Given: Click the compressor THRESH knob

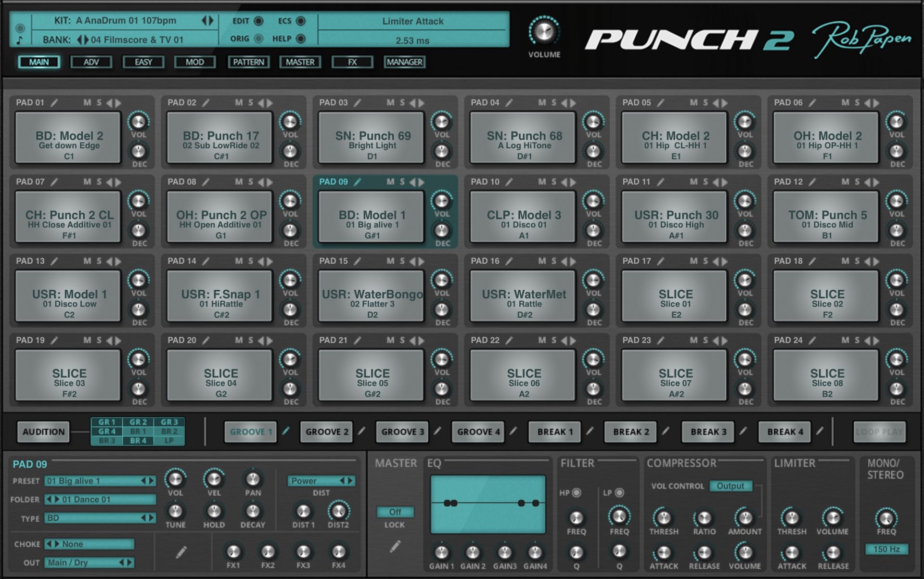Looking at the screenshot, I should click(x=664, y=518).
